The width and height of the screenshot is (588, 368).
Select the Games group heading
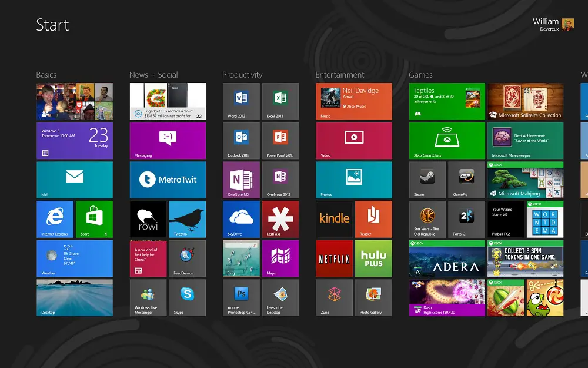tap(420, 75)
